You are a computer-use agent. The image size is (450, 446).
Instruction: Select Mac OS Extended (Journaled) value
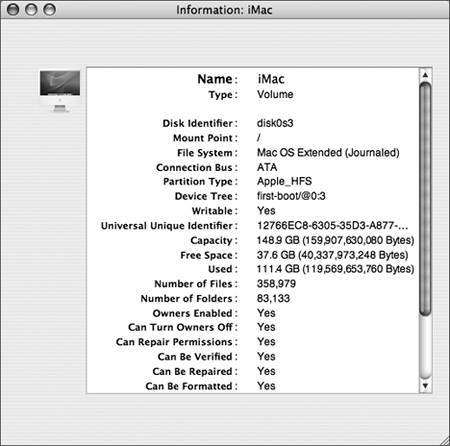click(x=328, y=153)
